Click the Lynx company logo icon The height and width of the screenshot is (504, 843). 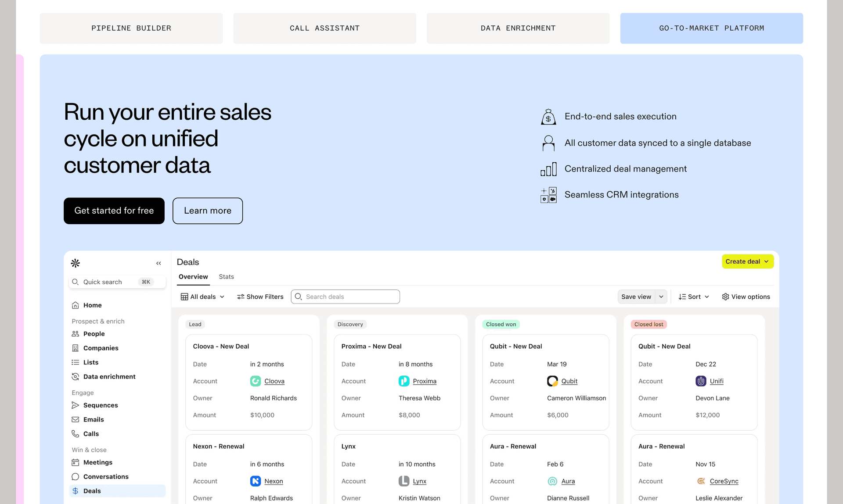[404, 481]
